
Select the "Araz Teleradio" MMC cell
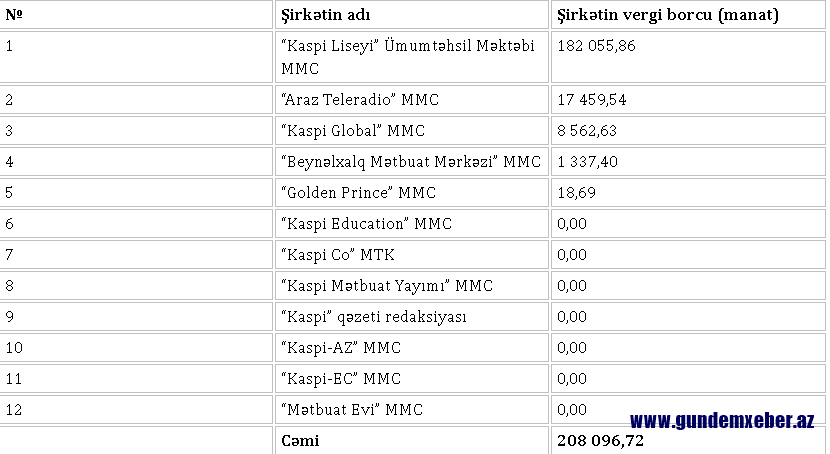pyautogui.click(x=411, y=99)
